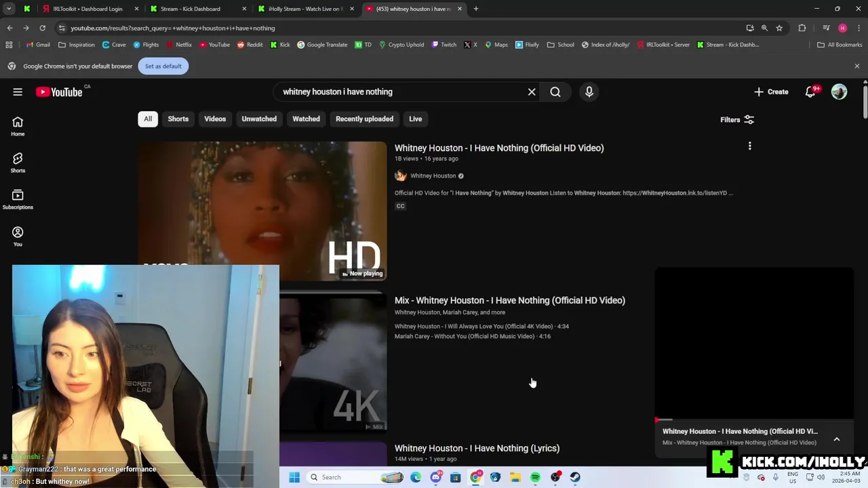Reload the current page
Viewport: 868px width, 488px height.
[42, 28]
